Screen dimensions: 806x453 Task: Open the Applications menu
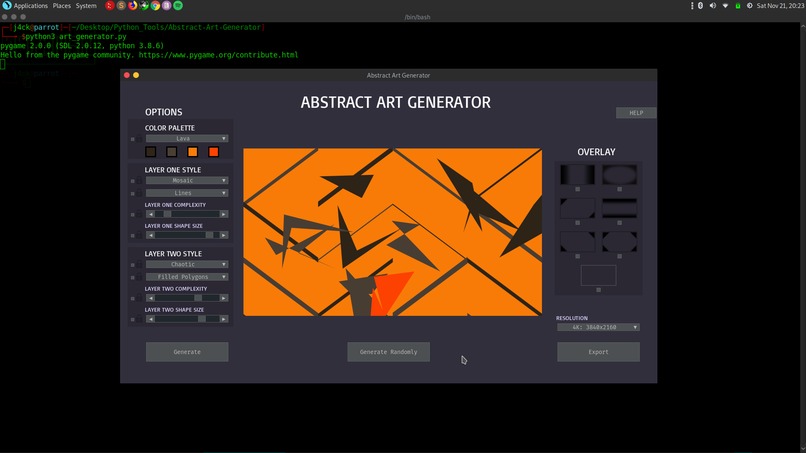pos(30,6)
